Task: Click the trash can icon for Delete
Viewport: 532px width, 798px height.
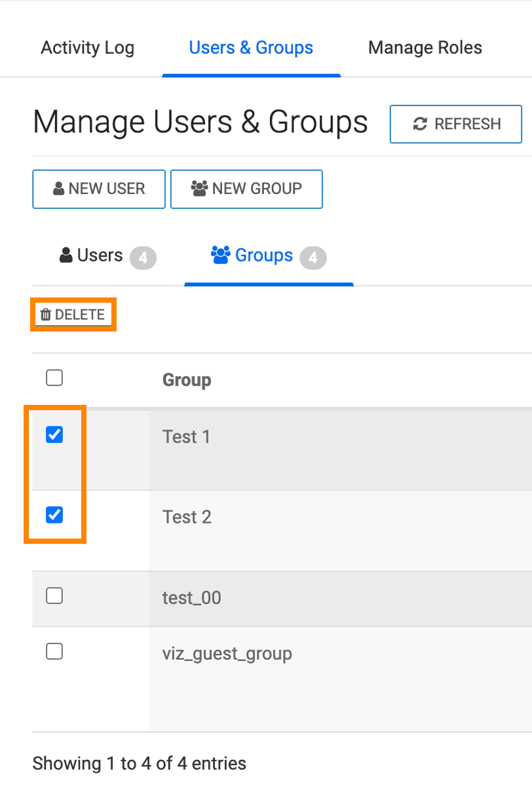Action: [x=45, y=315]
